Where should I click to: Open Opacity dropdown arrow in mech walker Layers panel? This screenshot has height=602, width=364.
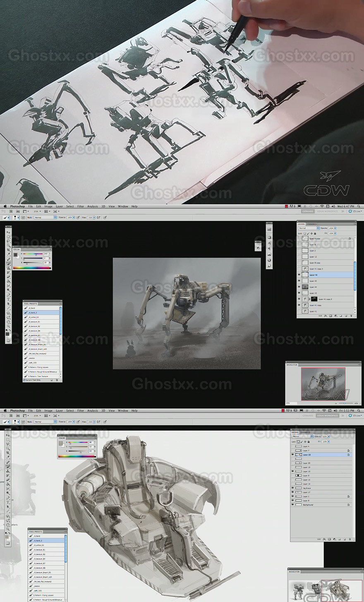335,228
